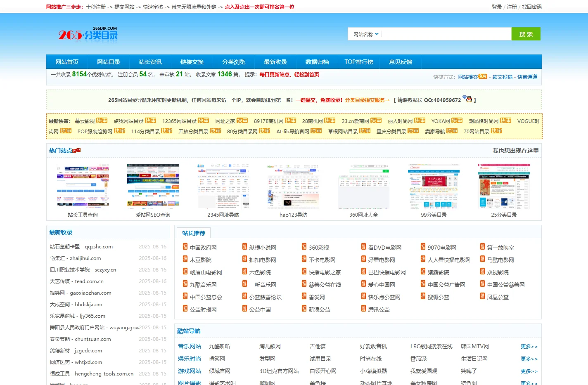Open 分类浏览 in the navigation bar
Viewport: 588px width, 385px height.
click(234, 62)
